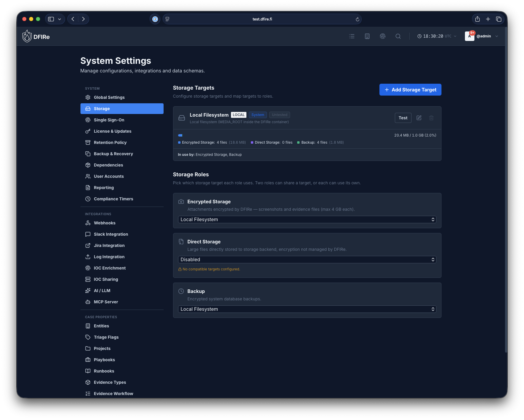Open Jira Integration settings
This screenshot has height=420, width=524.
[122, 245]
